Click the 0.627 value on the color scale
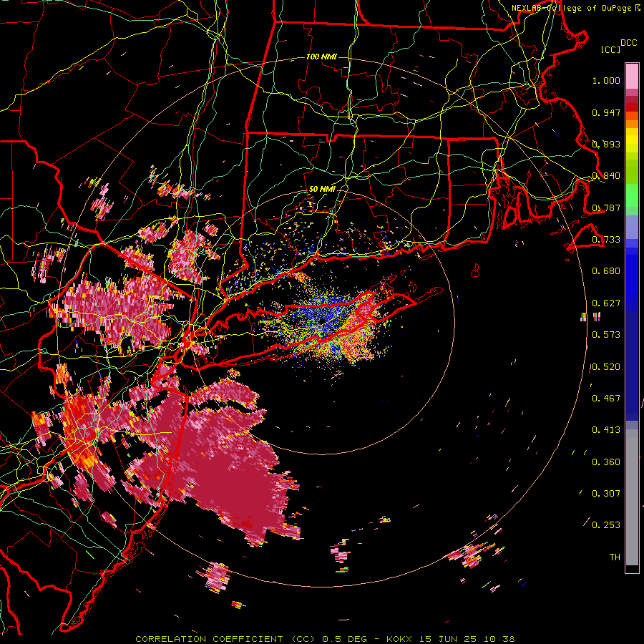This screenshot has width=644, height=644. (x=606, y=303)
